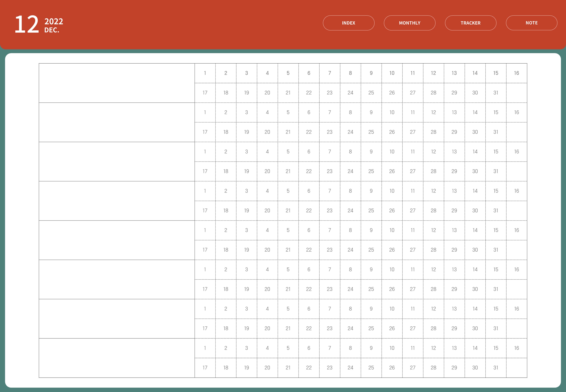
Task: Mark day 16 in the eighth tracker
Action: click(517, 348)
